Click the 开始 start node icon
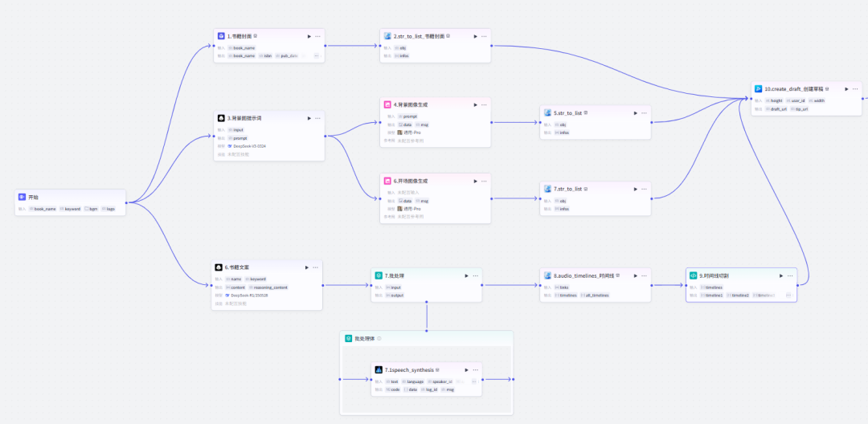This screenshot has height=424, width=868. tap(23, 197)
